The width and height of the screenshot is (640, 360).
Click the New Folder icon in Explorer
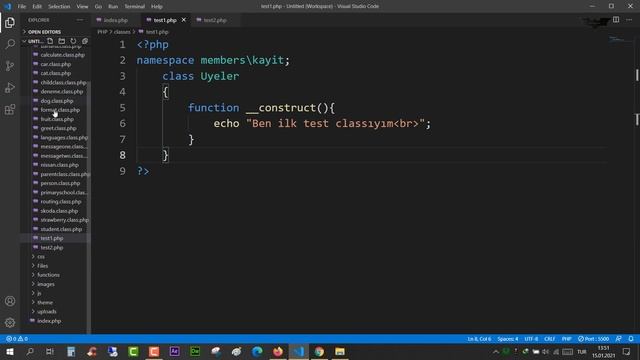pyautogui.click(x=62, y=41)
